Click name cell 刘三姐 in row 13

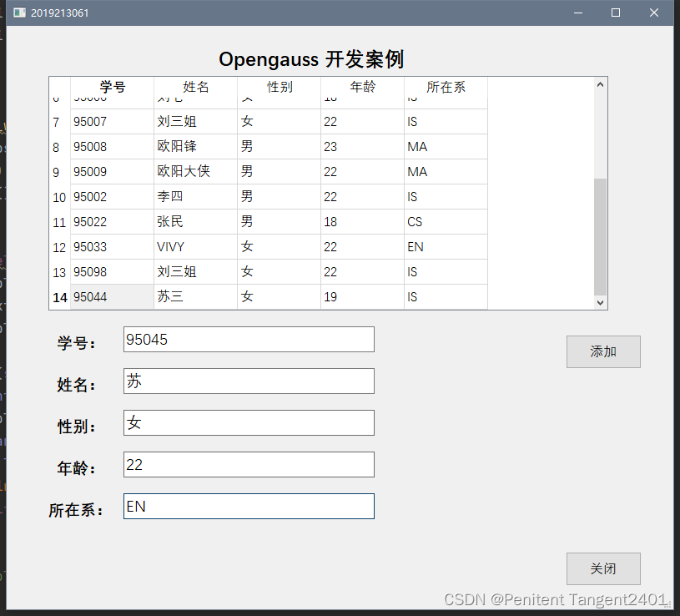(x=195, y=272)
